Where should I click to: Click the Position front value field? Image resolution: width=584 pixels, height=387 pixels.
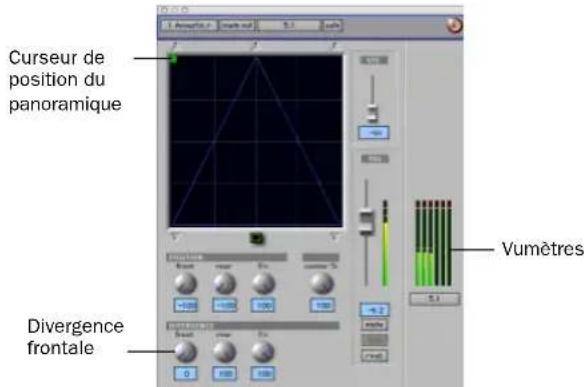[x=186, y=305]
